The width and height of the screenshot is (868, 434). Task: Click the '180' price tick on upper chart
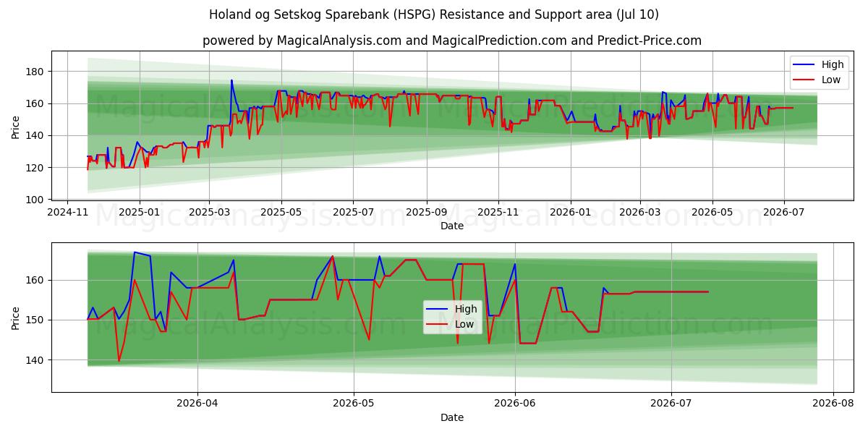click(x=36, y=72)
